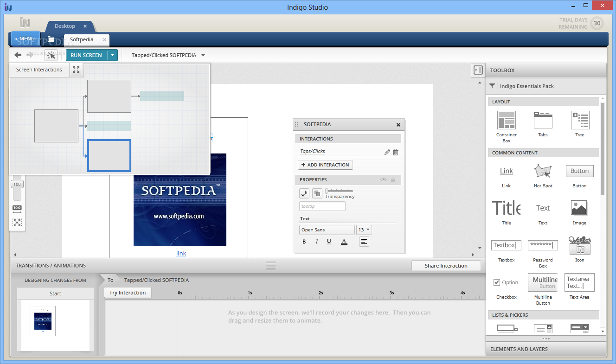Collapse the LISTS & PICKERS section header

(x=544, y=315)
